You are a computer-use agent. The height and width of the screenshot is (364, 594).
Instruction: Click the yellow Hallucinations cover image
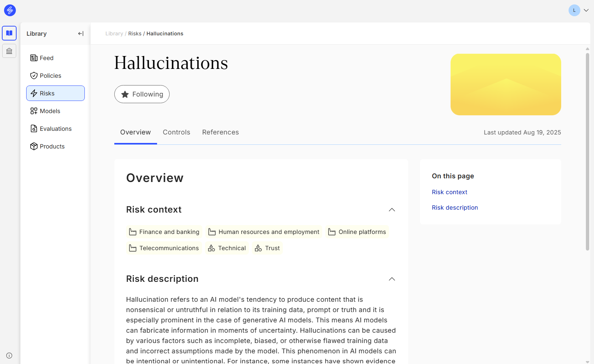(506, 84)
